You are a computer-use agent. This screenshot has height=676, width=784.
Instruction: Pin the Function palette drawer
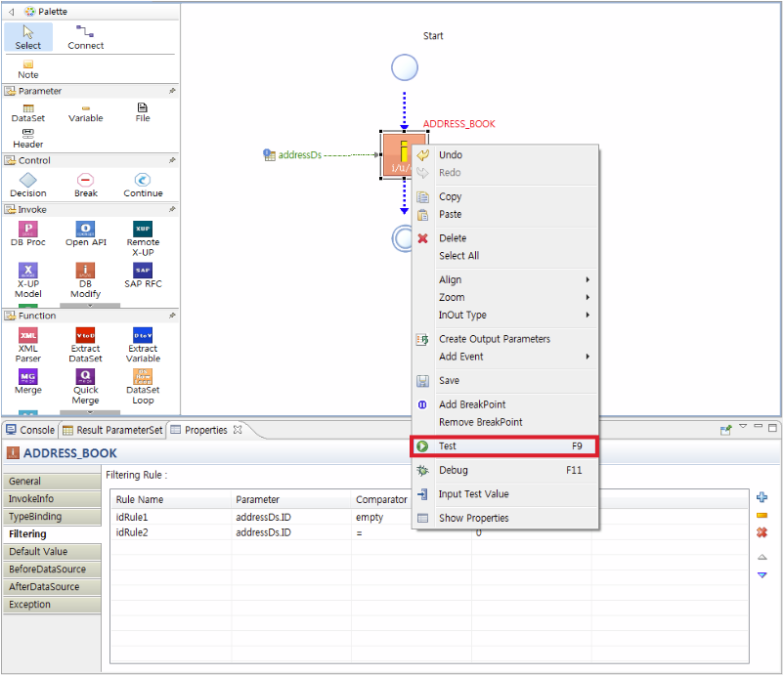pyautogui.click(x=172, y=316)
